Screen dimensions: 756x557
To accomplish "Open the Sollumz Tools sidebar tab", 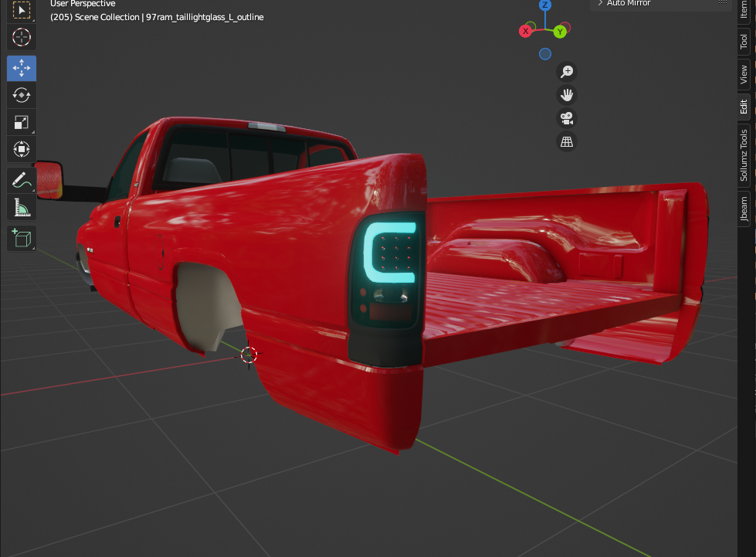I will click(x=744, y=155).
